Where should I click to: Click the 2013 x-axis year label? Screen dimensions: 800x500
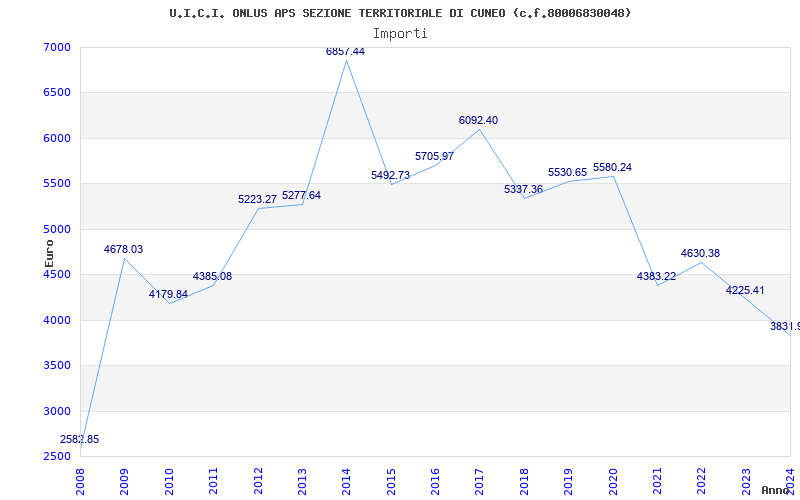(x=302, y=481)
